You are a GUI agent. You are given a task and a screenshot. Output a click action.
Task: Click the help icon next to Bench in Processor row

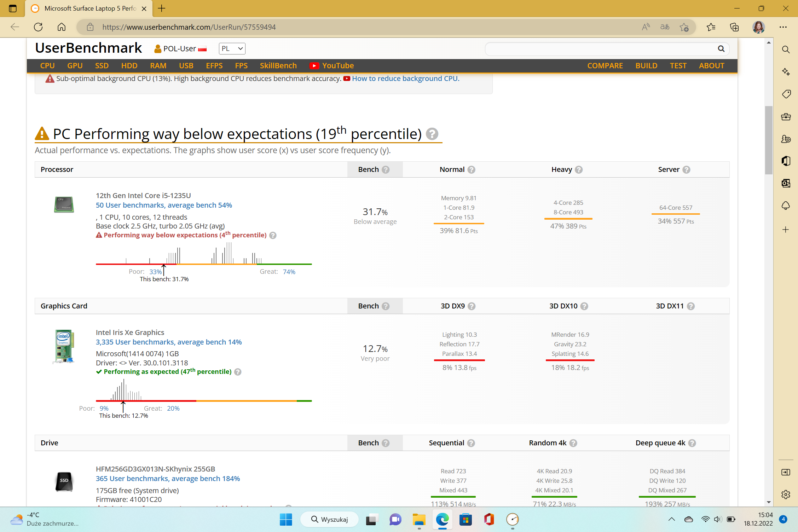click(386, 170)
